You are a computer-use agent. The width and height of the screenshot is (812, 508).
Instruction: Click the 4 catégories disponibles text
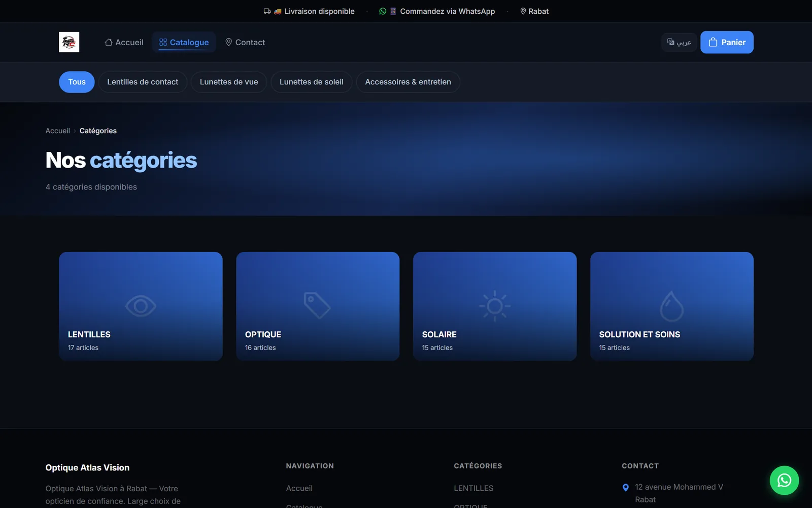pyautogui.click(x=91, y=187)
